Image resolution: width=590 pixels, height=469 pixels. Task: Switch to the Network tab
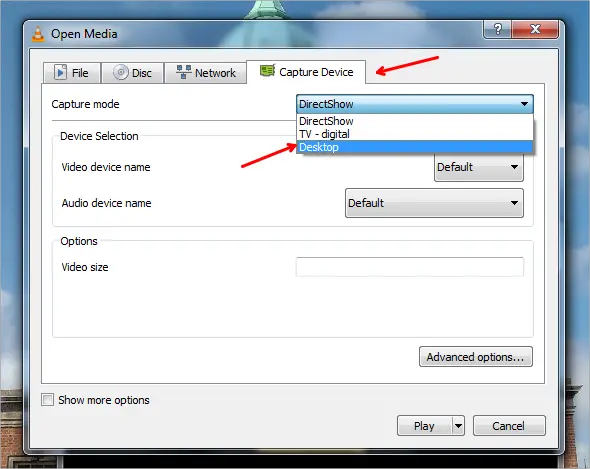pyautogui.click(x=205, y=73)
